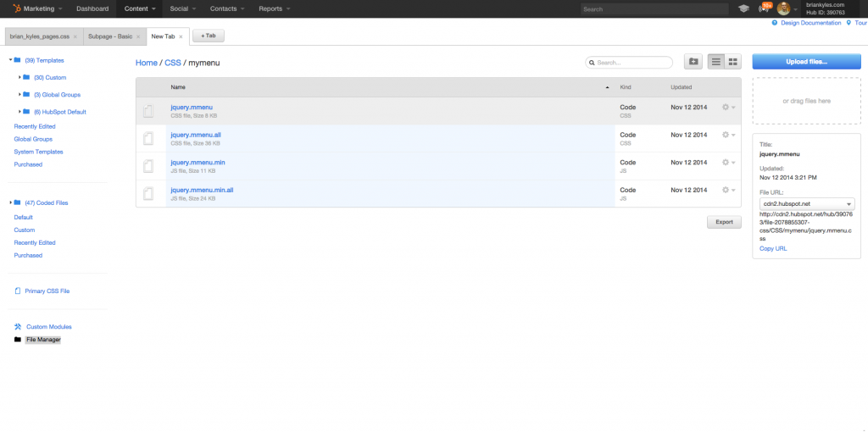Click the File Manager folder icon
This screenshot has height=432, width=868.
(18, 340)
